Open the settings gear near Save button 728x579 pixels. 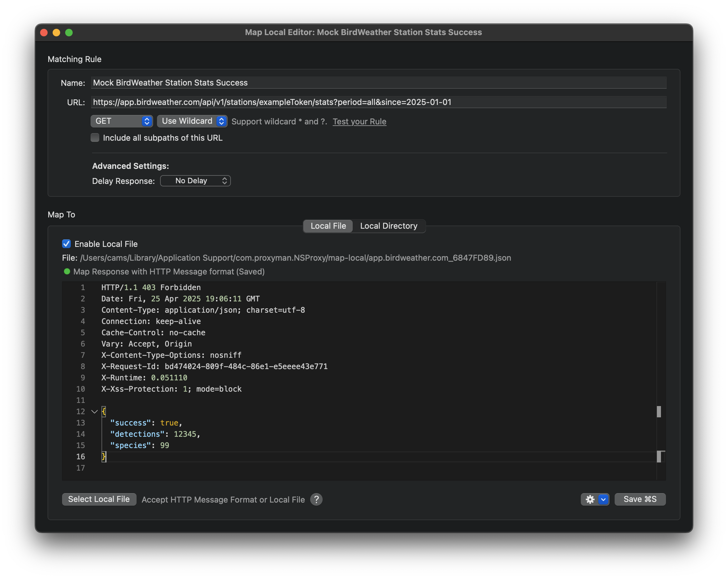590,499
